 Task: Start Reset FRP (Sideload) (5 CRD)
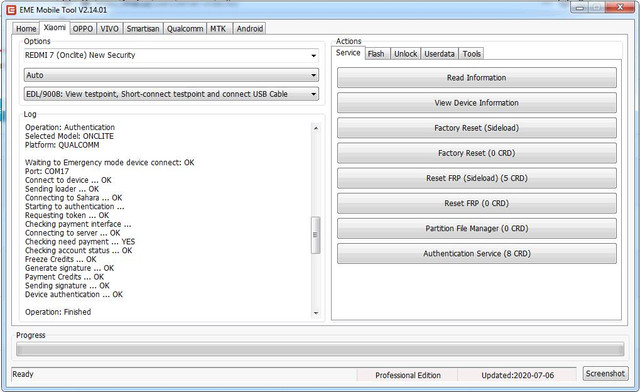pyautogui.click(x=477, y=178)
